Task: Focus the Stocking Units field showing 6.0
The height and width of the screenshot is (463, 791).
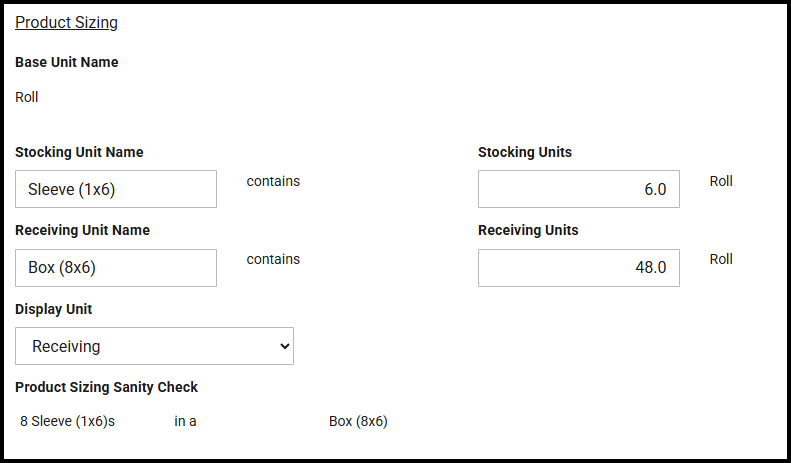Action: pyautogui.click(x=578, y=189)
